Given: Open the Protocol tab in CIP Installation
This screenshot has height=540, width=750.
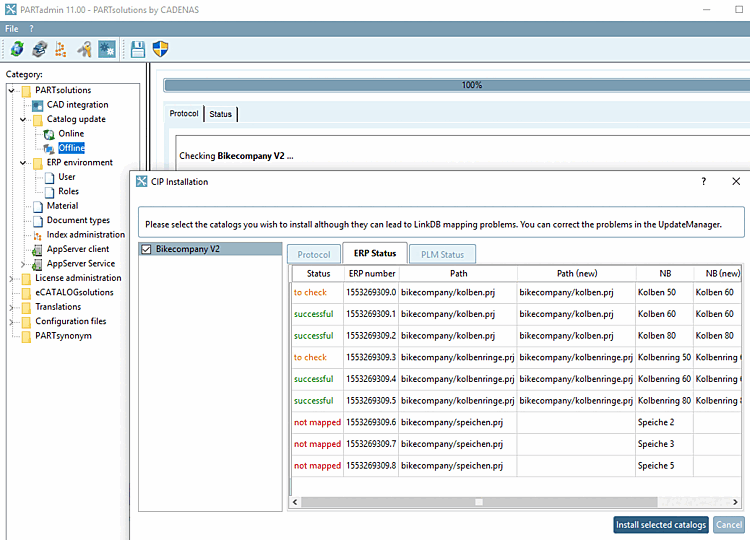Looking at the screenshot, I should coord(314,254).
